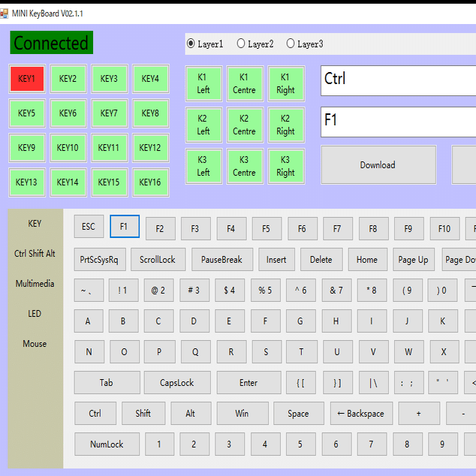Select KEY16 on the pad

pyautogui.click(x=151, y=182)
